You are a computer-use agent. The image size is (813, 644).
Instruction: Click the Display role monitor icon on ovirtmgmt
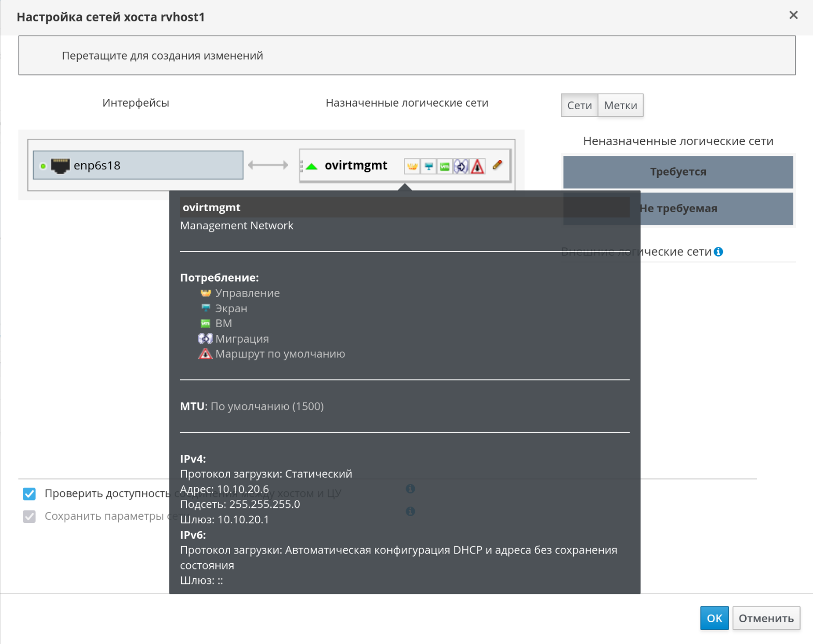[x=429, y=166]
